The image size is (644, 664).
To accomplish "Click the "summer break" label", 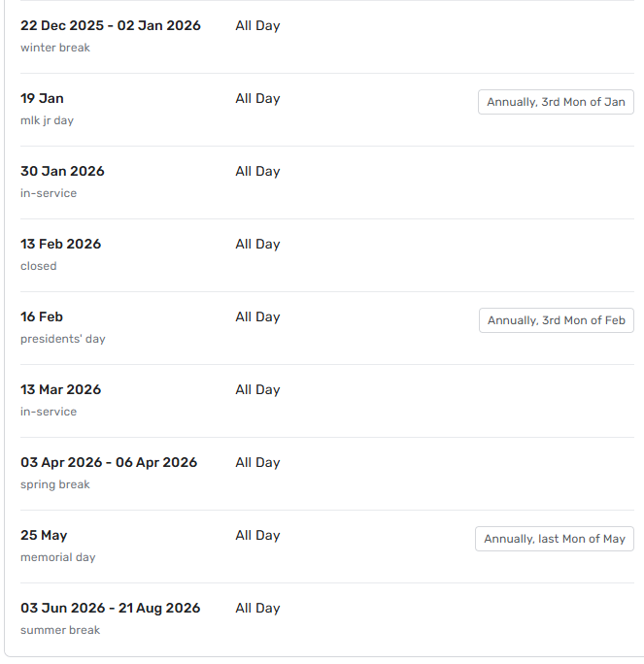I will [x=60, y=630].
